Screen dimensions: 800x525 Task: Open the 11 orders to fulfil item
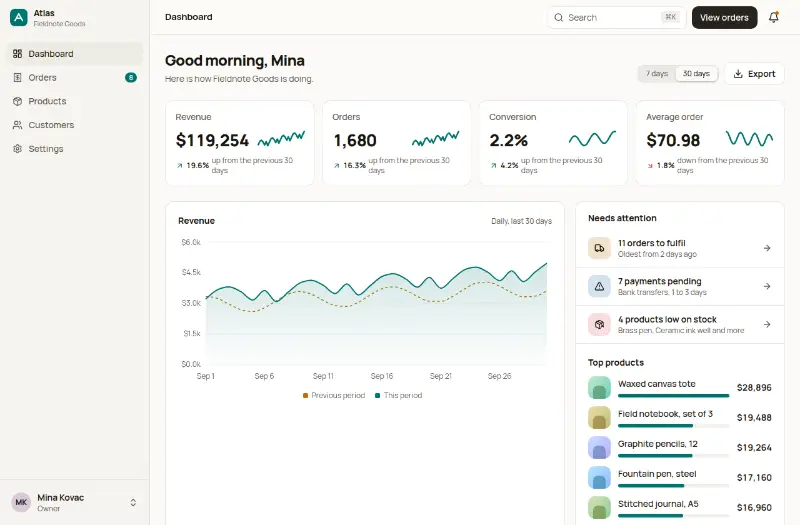click(x=680, y=248)
